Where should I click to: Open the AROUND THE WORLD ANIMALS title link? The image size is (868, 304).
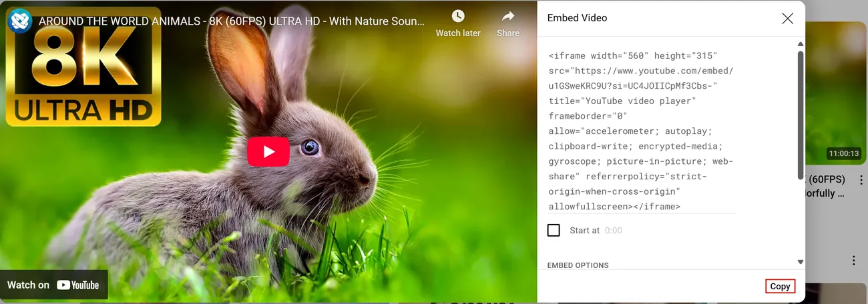[231, 21]
